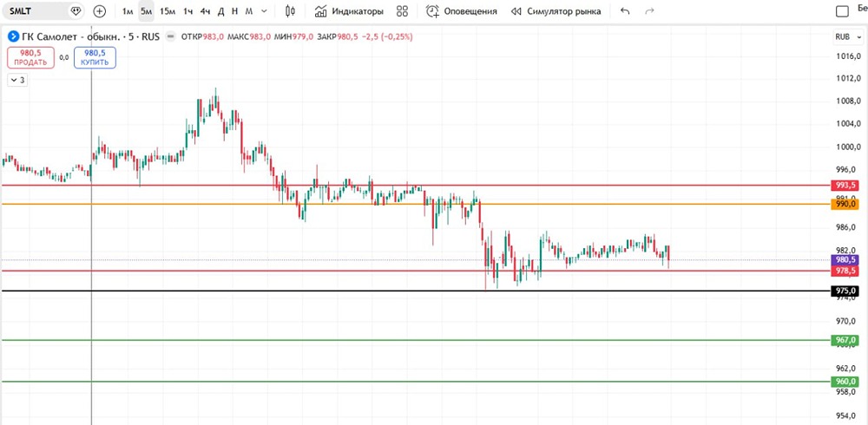Image resolution: width=868 pixels, height=425 pixels.
Task: Select the 990,0 orange price label
Action: (x=845, y=204)
